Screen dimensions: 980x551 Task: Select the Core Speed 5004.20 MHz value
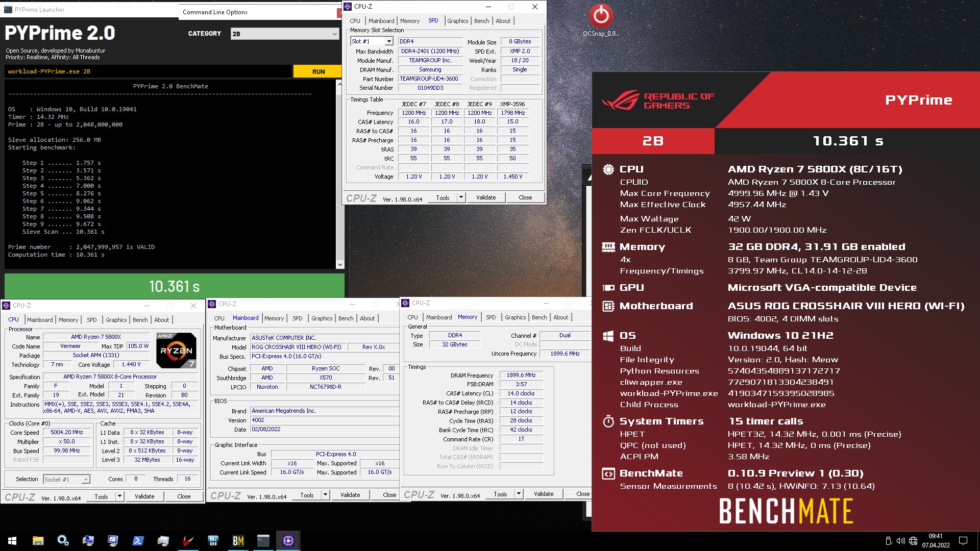(67, 433)
